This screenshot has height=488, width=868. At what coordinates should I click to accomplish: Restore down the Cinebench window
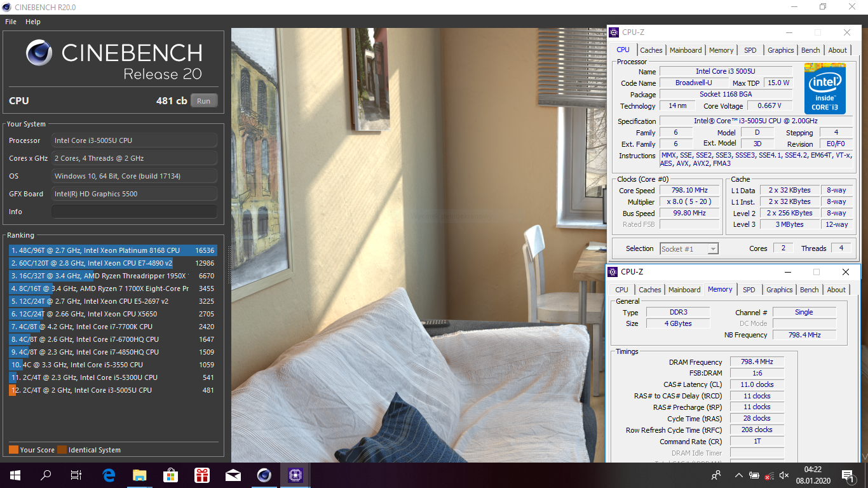pyautogui.click(x=823, y=6)
